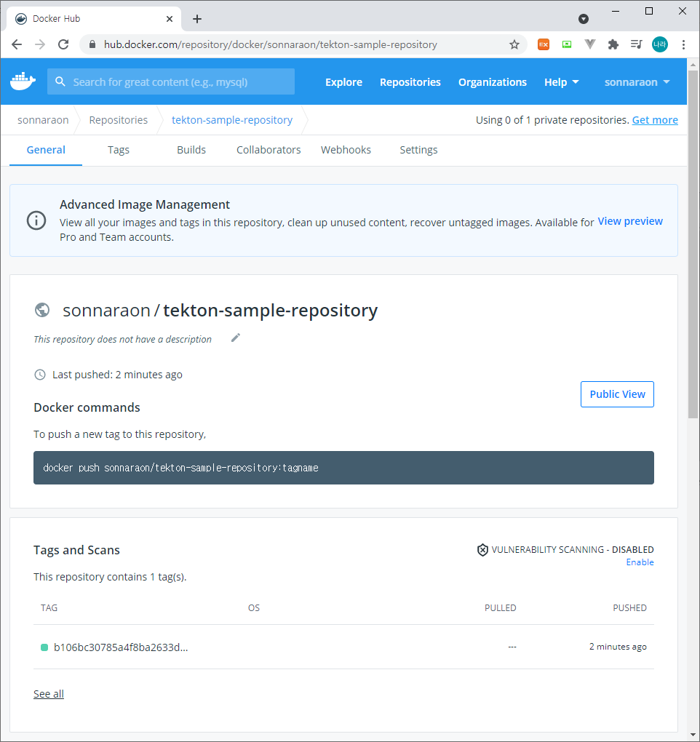The width and height of the screenshot is (700, 742).
Task: Open a new browser tab
Action: [197, 19]
